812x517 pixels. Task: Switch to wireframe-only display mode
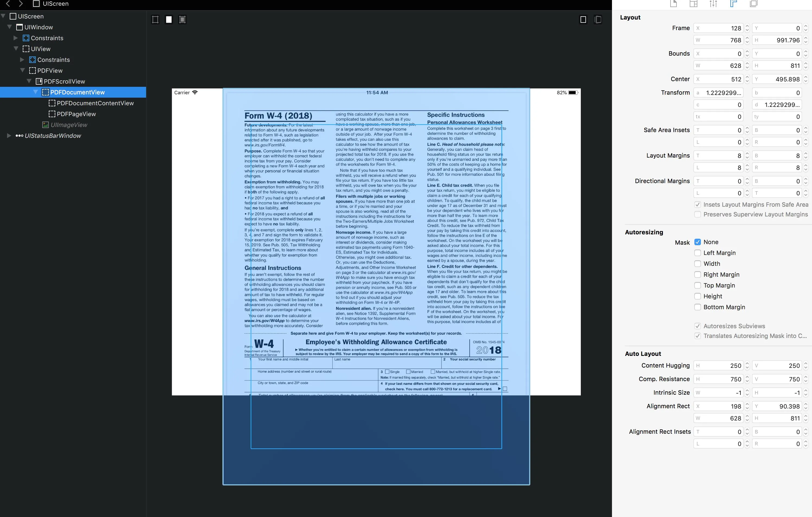(x=155, y=20)
